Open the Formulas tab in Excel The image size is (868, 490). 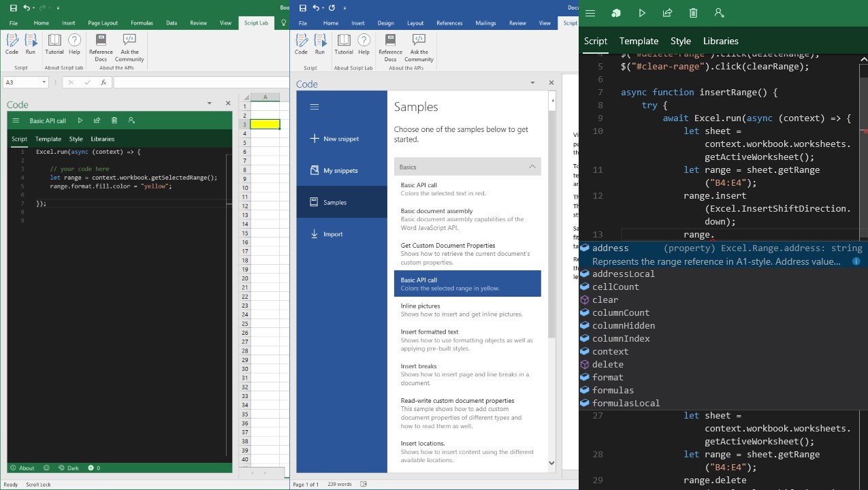pyautogui.click(x=142, y=23)
